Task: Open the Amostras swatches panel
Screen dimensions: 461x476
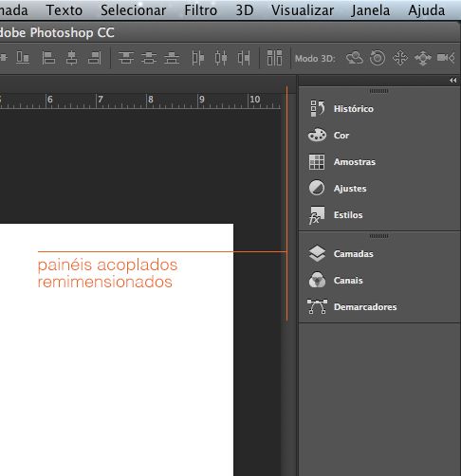Action: pos(342,161)
